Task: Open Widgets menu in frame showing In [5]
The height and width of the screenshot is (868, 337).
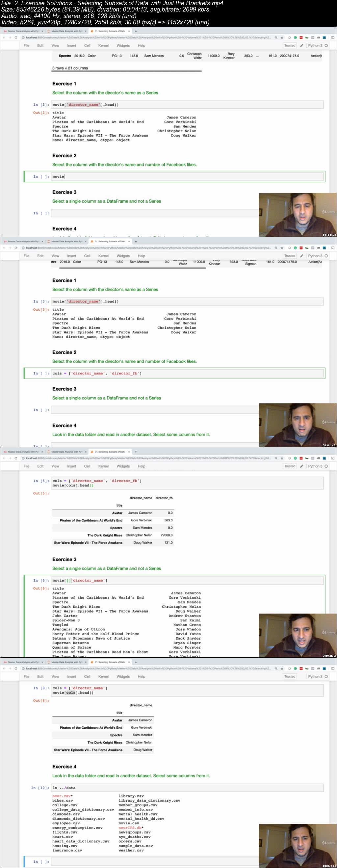Action: (123, 466)
